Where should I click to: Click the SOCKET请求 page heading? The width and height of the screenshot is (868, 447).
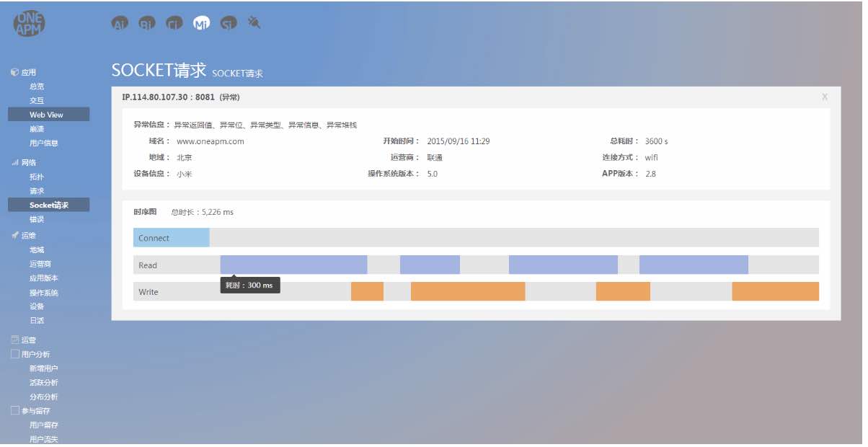point(159,70)
